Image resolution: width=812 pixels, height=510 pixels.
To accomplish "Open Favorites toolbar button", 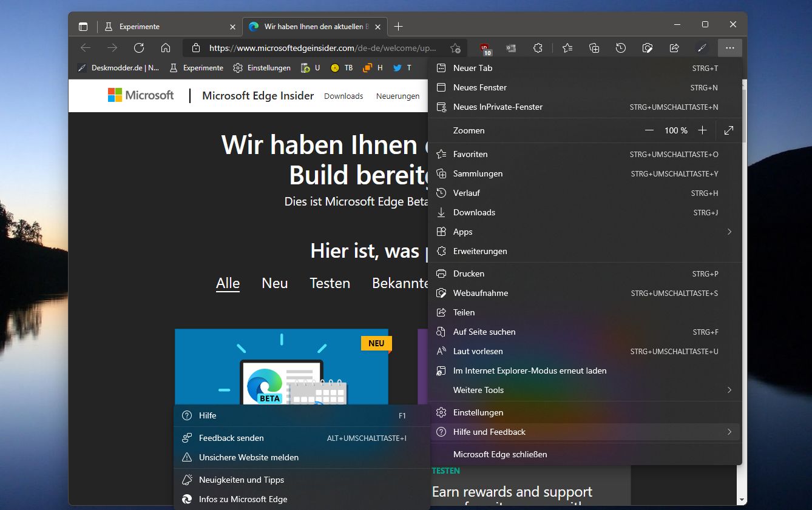I will click(567, 48).
